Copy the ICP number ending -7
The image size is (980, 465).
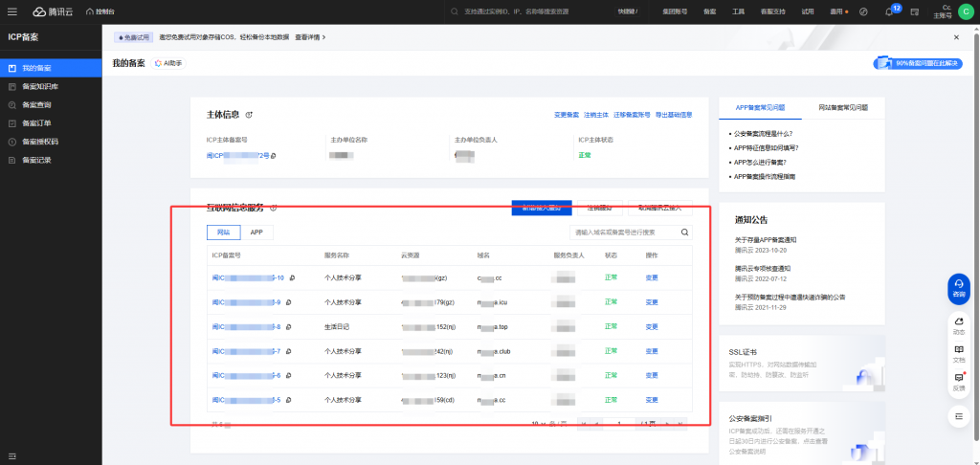click(288, 351)
